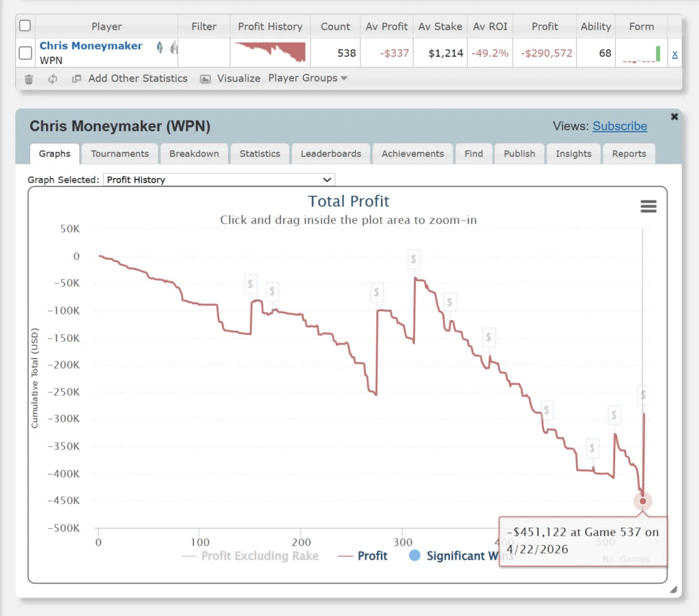Click the refresh arrows icon
Screen dimensions: 699x616
tap(53, 79)
